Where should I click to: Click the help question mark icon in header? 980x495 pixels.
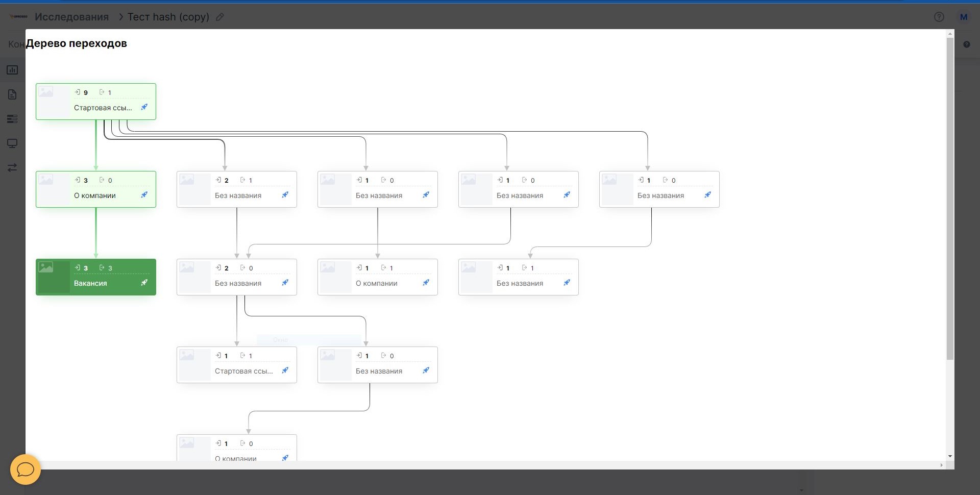[x=939, y=17]
